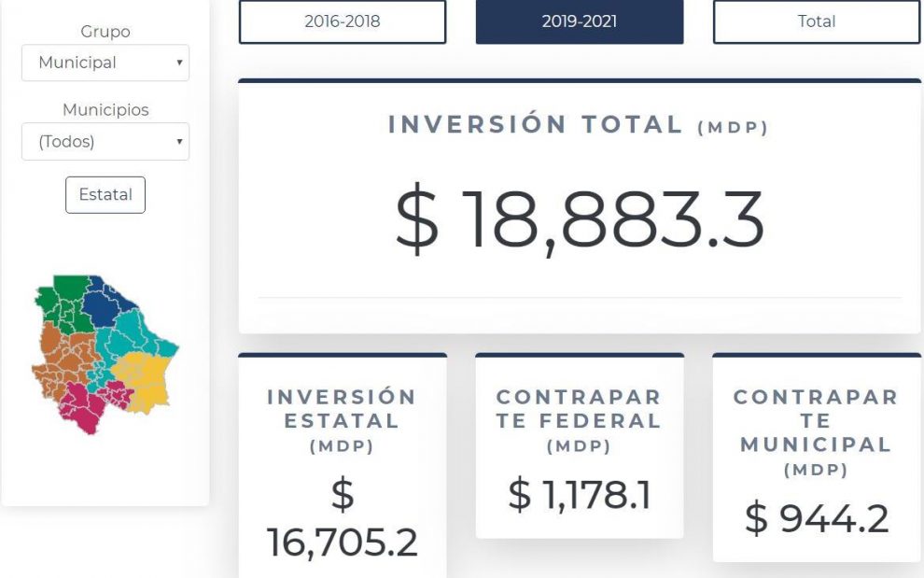Click the Inversión Total (MDP) heading
The height and width of the screenshot is (578, 924).
click(x=580, y=125)
